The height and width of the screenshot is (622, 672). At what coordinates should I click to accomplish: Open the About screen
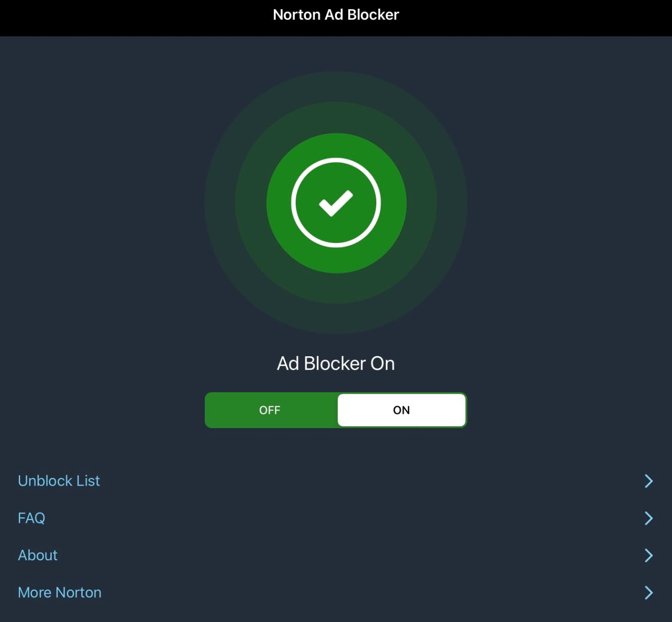click(37, 555)
